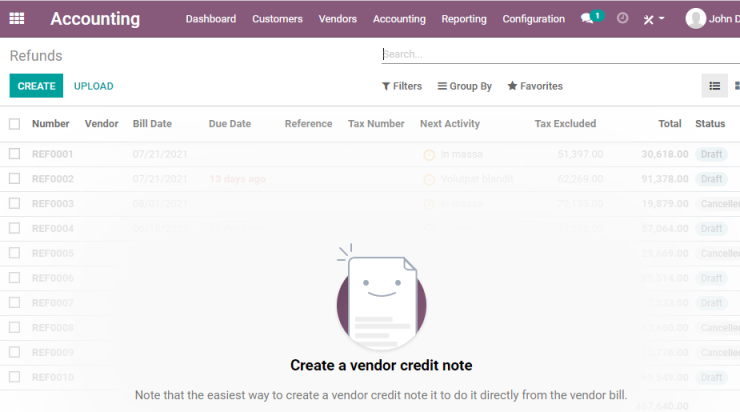Tick the checkbox for REF0008

(15, 327)
